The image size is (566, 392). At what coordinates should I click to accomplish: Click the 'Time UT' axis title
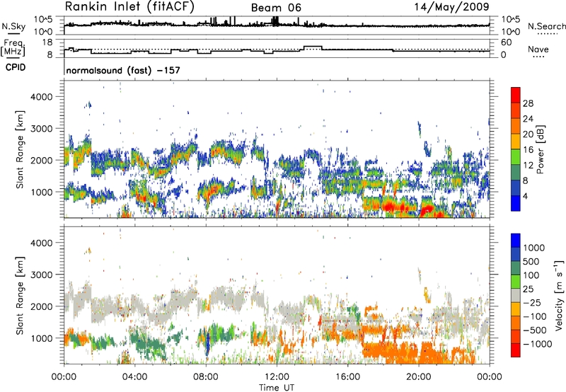coord(277,388)
